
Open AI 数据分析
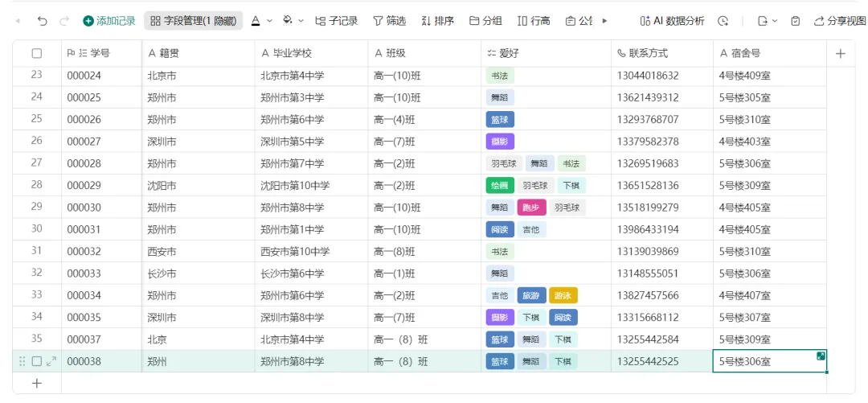(672, 21)
